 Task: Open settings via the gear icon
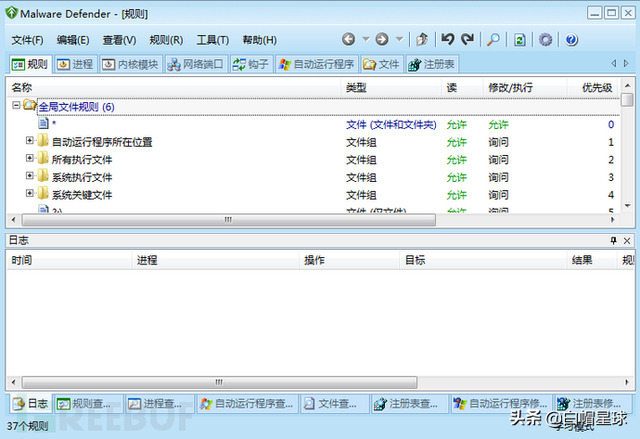point(545,40)
